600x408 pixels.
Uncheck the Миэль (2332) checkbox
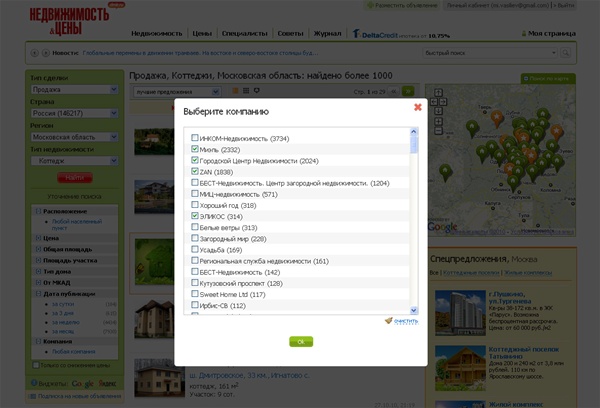(195, 149)
